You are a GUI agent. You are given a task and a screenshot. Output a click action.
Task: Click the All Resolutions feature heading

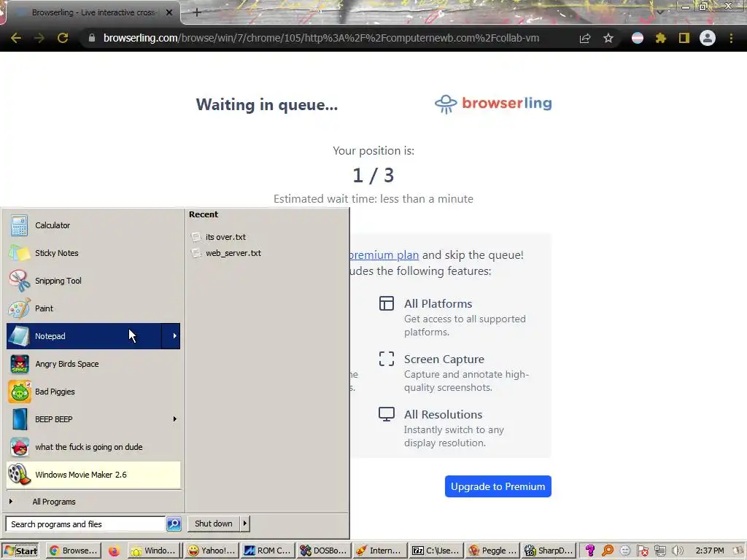[443, 414]
